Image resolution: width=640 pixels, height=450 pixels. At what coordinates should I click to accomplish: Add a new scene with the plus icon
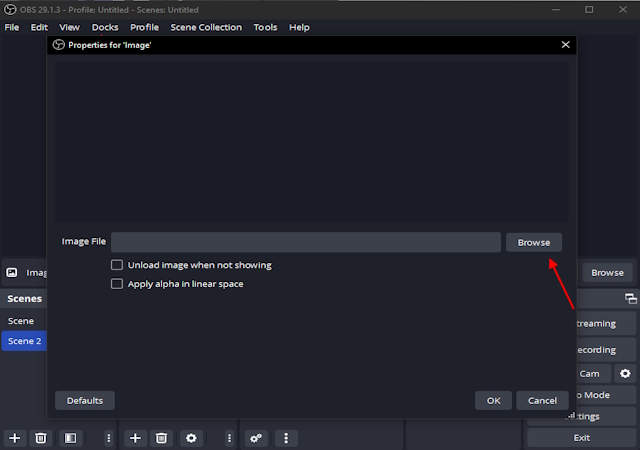(x=14, y=438)
